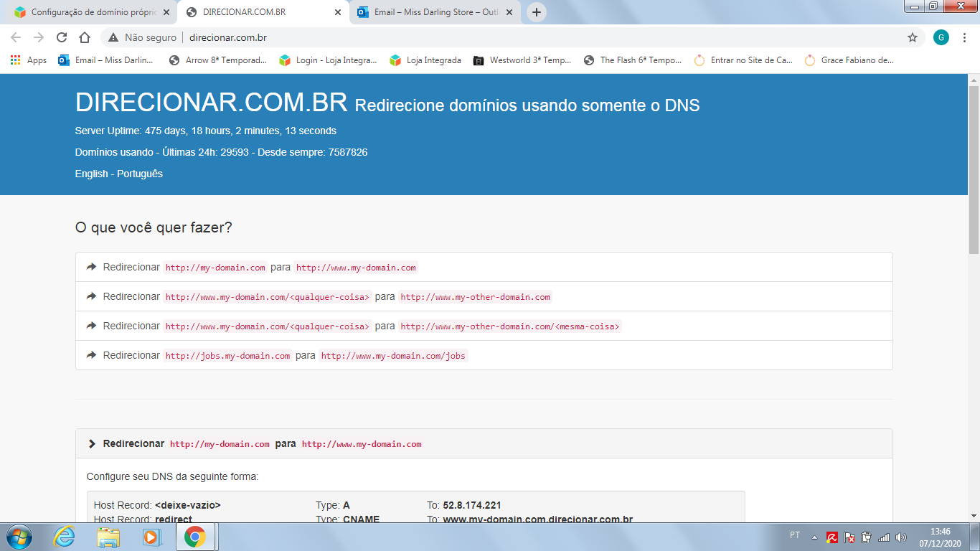Open the Apps grid in bookmarks bar
Image resolution: width=980 pixels, height=551 pixels.
29,60
